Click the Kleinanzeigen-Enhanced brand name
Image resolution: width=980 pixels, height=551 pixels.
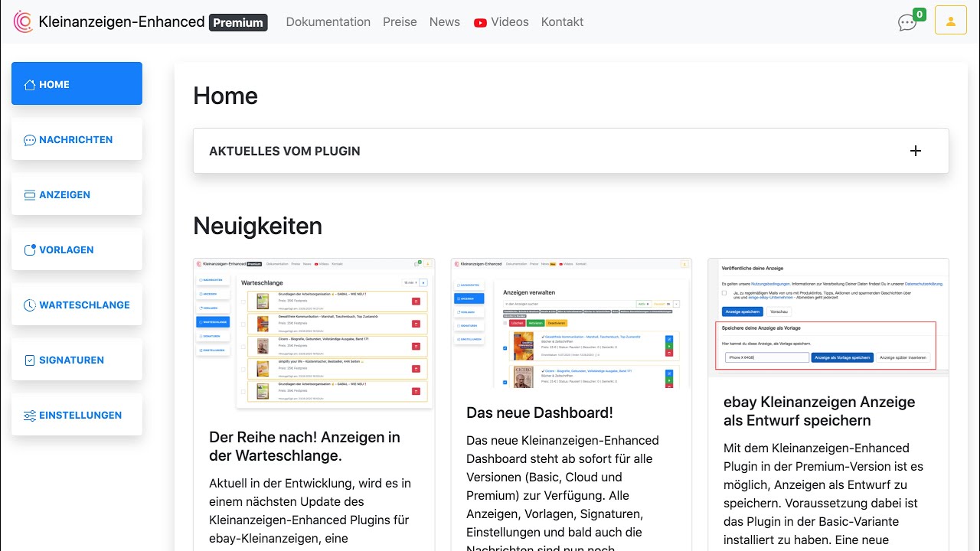click(x=122, y=22)
